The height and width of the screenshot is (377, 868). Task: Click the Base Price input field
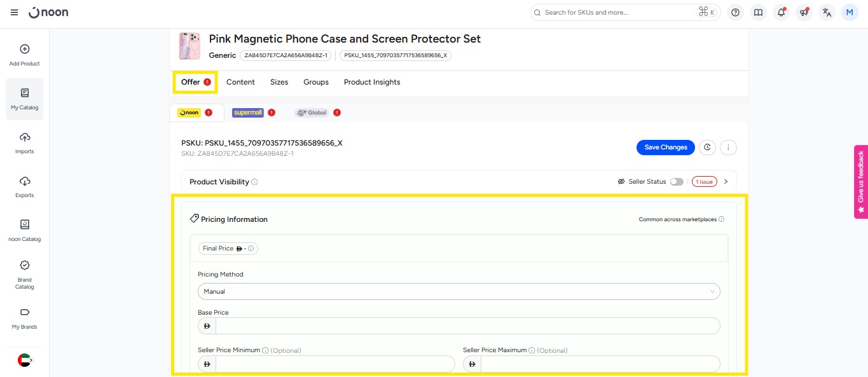point(467,326)
